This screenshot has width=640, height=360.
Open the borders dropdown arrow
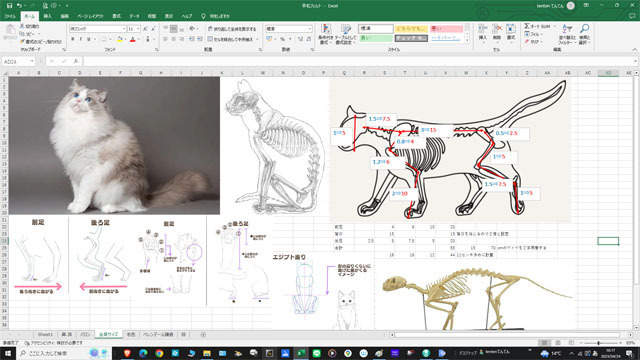pos(110,39)
